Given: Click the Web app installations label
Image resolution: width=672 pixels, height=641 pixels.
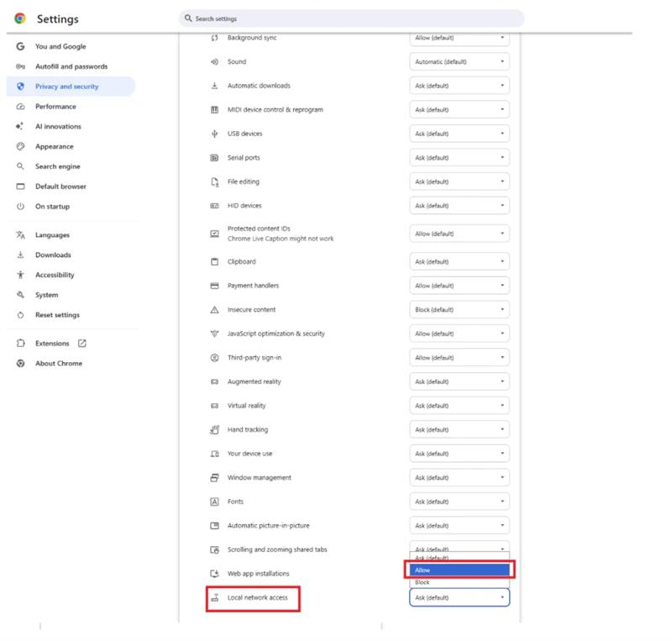Looking at the screenshot, I should 259,573.
